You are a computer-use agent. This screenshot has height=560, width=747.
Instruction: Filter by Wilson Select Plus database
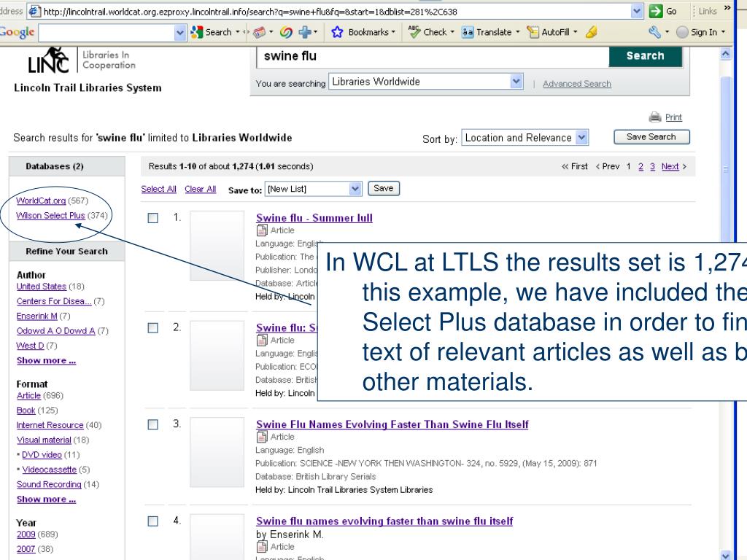click(x=50, y=215)
